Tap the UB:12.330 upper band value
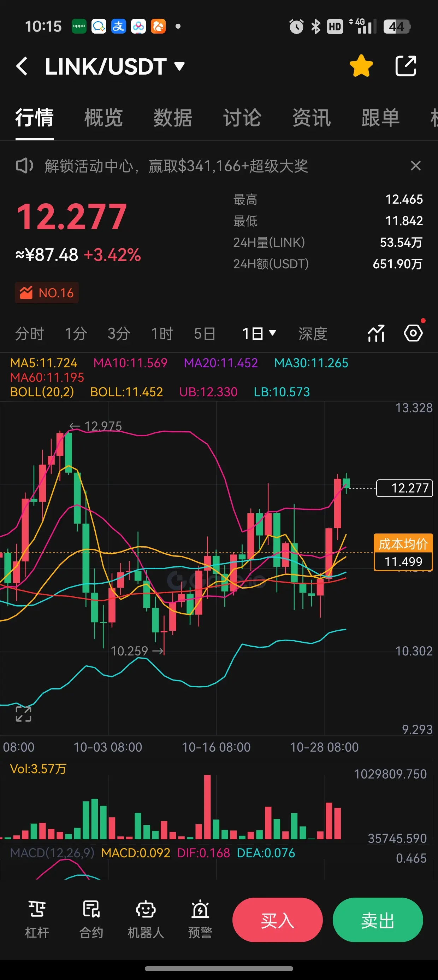 click(208, 392)
